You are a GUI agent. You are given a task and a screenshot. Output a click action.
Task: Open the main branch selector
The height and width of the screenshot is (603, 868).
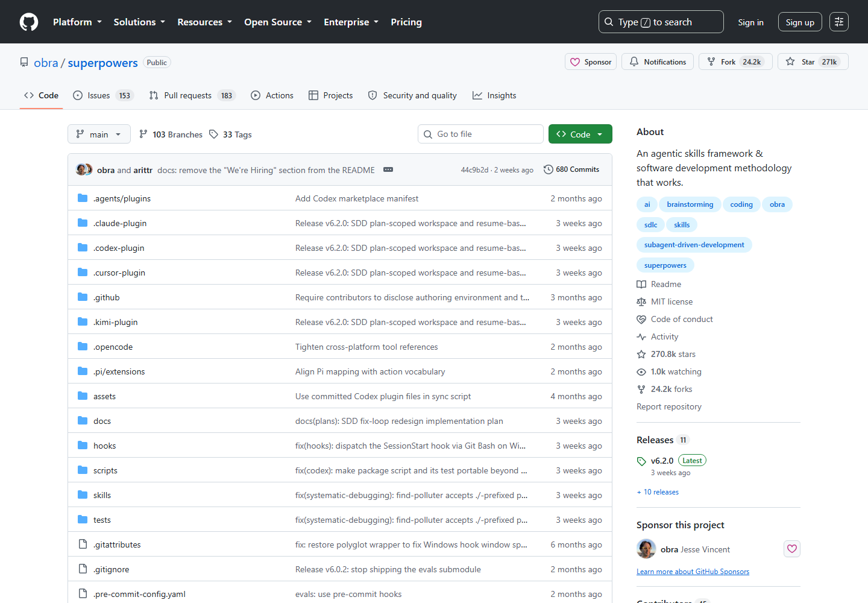point(99,134)
